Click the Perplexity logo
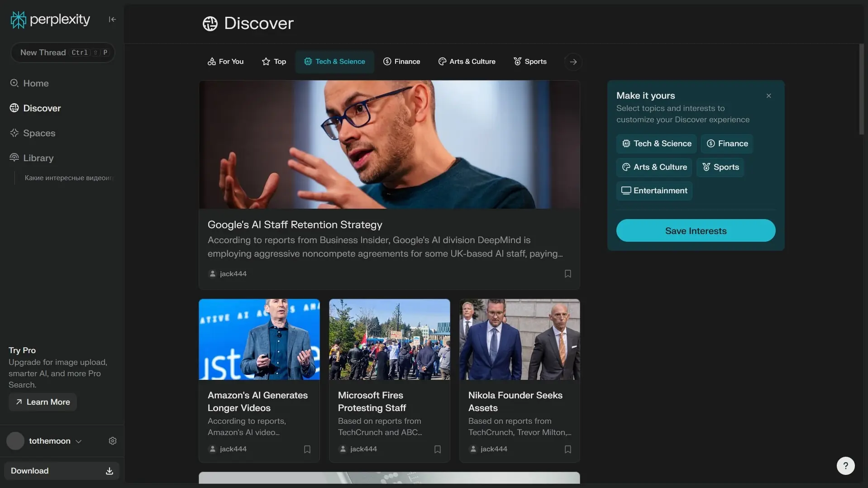This screenshot has width=868, height=488. click(x=50, y=19)
